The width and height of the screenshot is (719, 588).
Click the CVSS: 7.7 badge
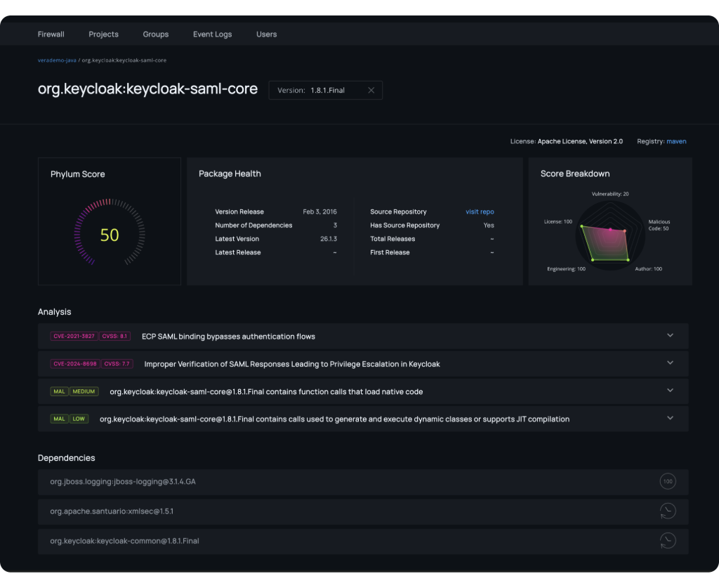click(x=117, y=364)
